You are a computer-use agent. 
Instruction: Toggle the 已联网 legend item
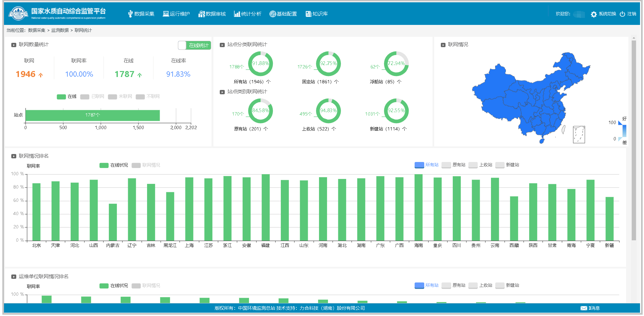92,97
